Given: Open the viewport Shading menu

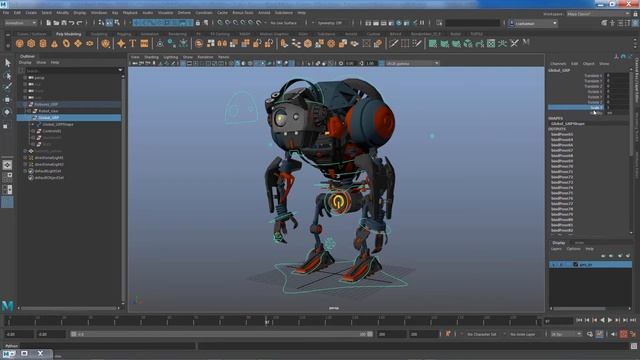Looking at the screenshot, I should pos(151,57).
